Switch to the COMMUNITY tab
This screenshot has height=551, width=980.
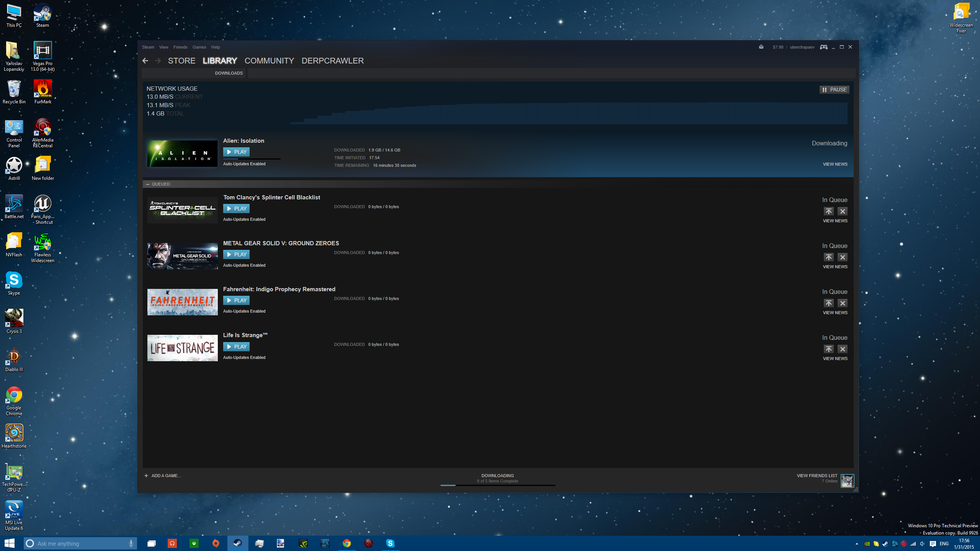point(269,61)
